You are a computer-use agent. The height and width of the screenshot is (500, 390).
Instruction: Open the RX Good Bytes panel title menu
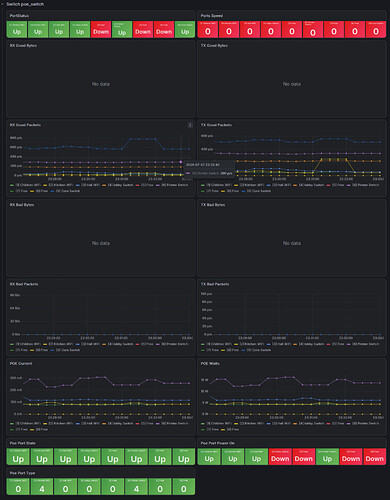click(23, 46)
